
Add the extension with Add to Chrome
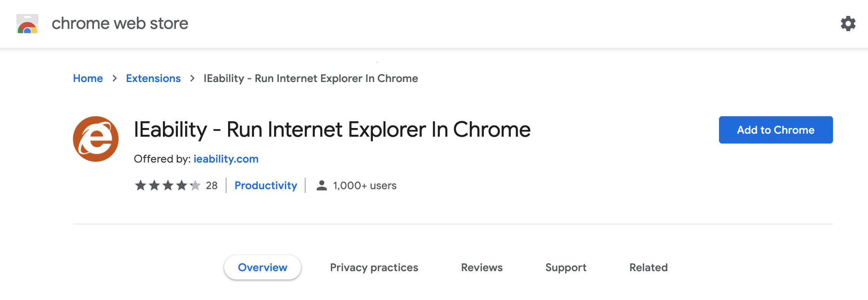tap(776, 130)
